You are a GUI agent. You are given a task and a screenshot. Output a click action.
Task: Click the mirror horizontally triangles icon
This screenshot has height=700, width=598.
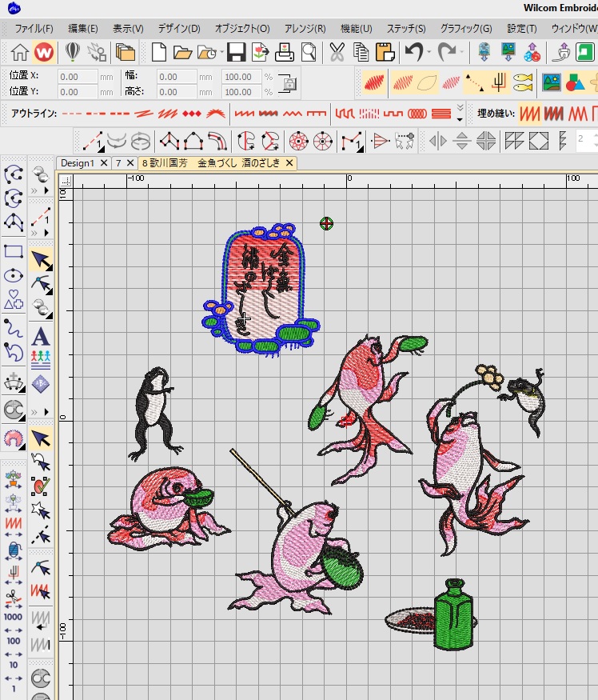[438, 141]
